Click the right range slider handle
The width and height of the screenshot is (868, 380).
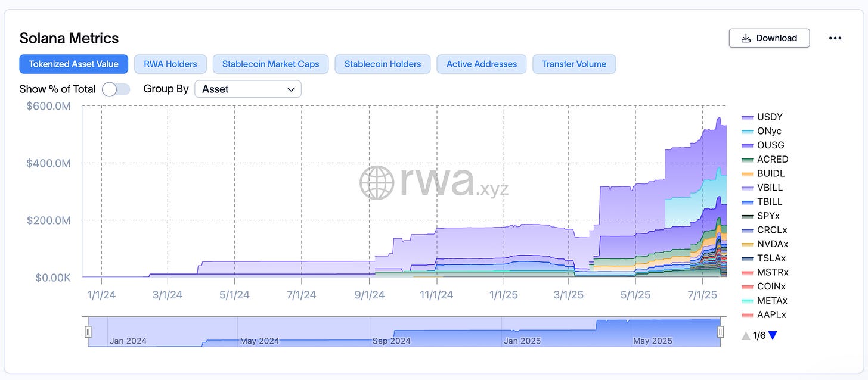click(720, 332)
